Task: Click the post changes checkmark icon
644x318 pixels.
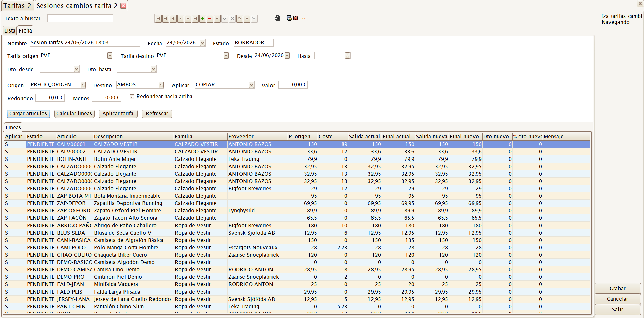Action: pos(225,19)
